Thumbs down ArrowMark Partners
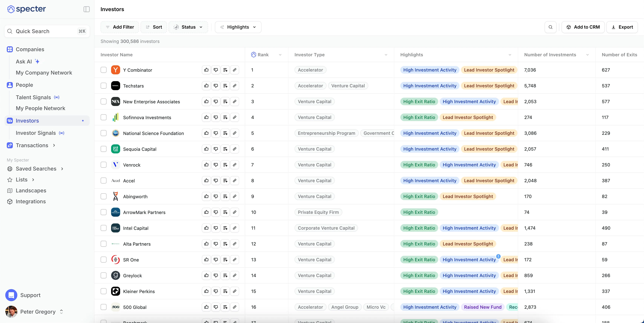This screenshot has width=644, height=323. (216, 212)
